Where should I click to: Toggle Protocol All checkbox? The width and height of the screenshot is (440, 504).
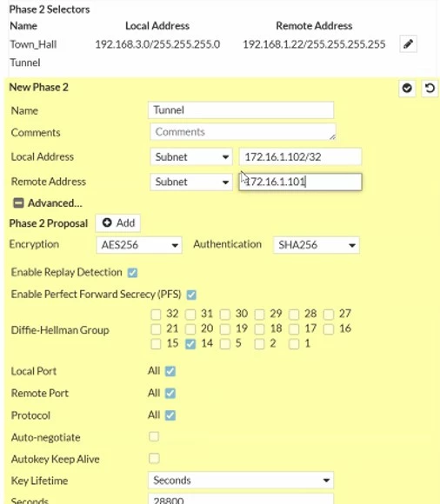click(170, 415)
